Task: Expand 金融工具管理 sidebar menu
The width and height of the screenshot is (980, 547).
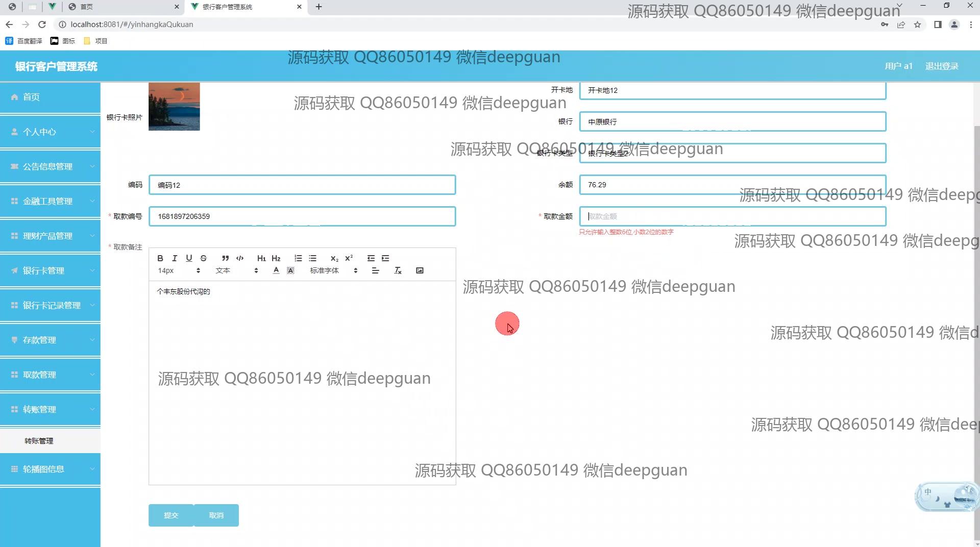Action: [x=50, y=201]
